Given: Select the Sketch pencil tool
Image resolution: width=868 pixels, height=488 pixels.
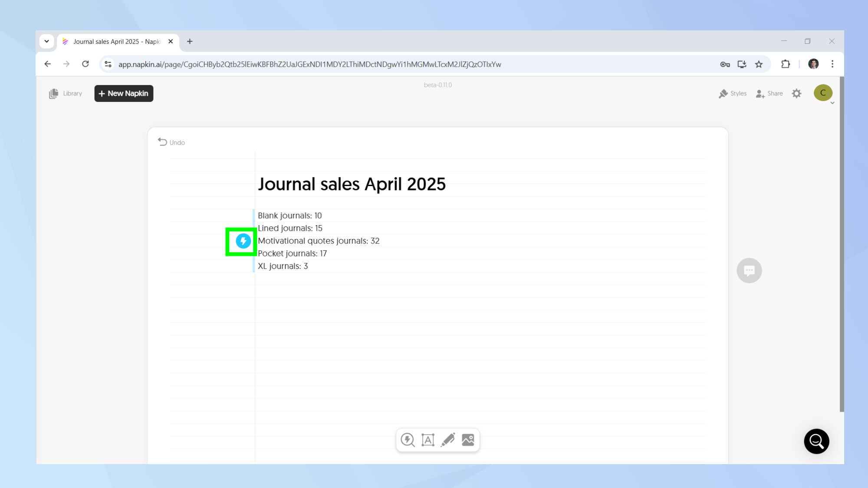Looking at the screenshot, I should tap(448, 440).
